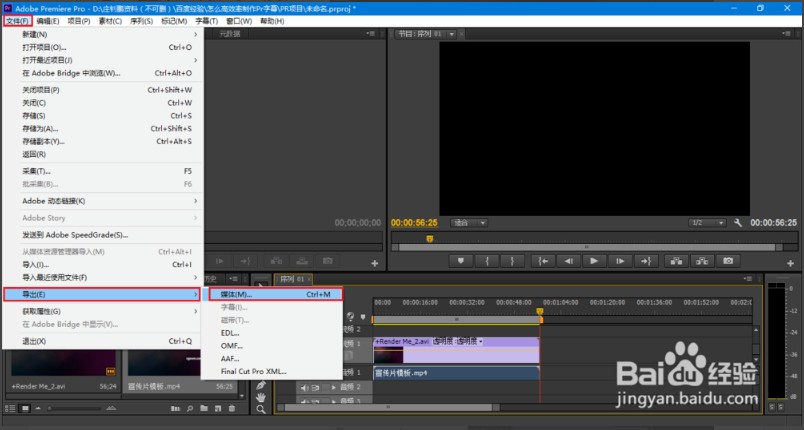
Task: Open the Help menu
Action: pos(271,20)
